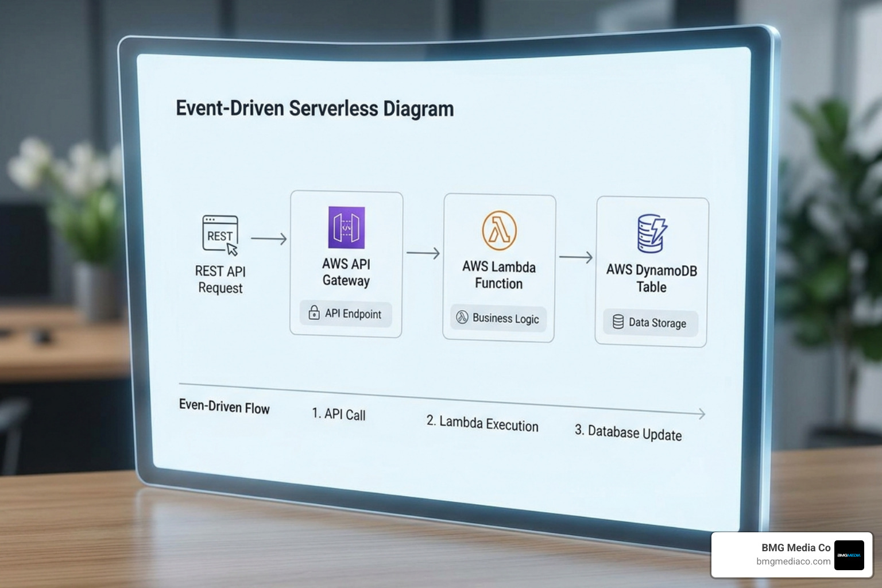This screenshot has height=588, width=882.
Task: Click the lock icon beside API Endpoint
Action: pyautogui.click(x=314, y=312)
